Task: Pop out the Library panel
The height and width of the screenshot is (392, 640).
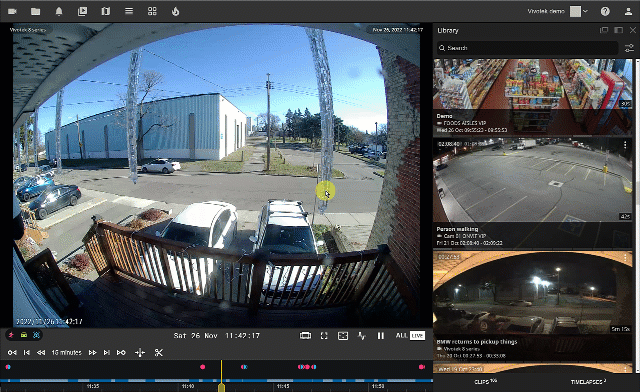Action: (x=604, y=30)
